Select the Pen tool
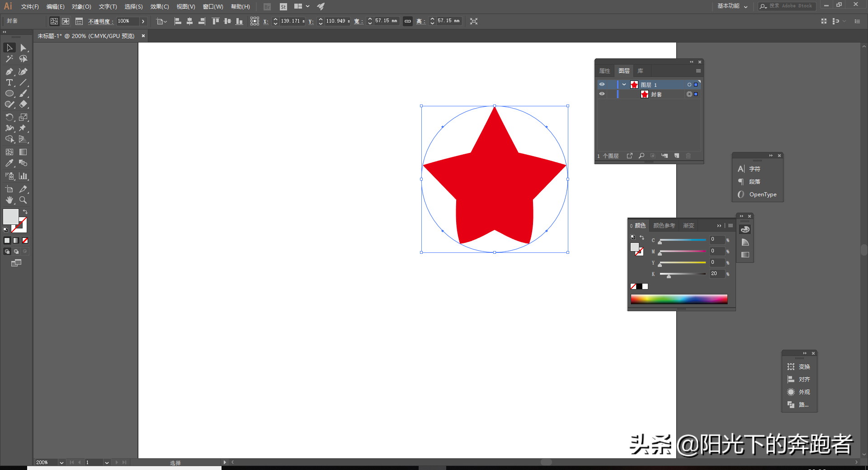Image resolution: width=868 pixels, height=470 pixels. 9,71
